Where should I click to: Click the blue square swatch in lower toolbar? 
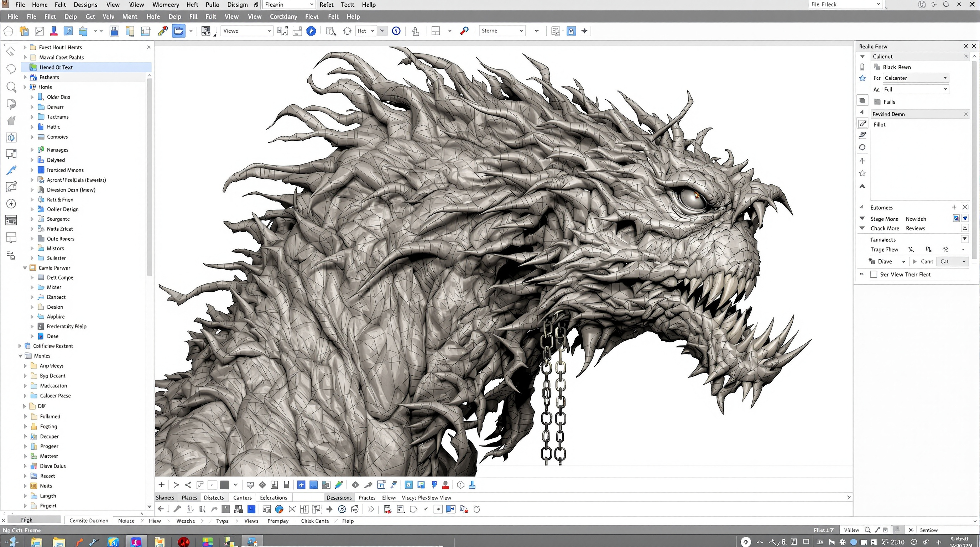[x=251, y=509]
